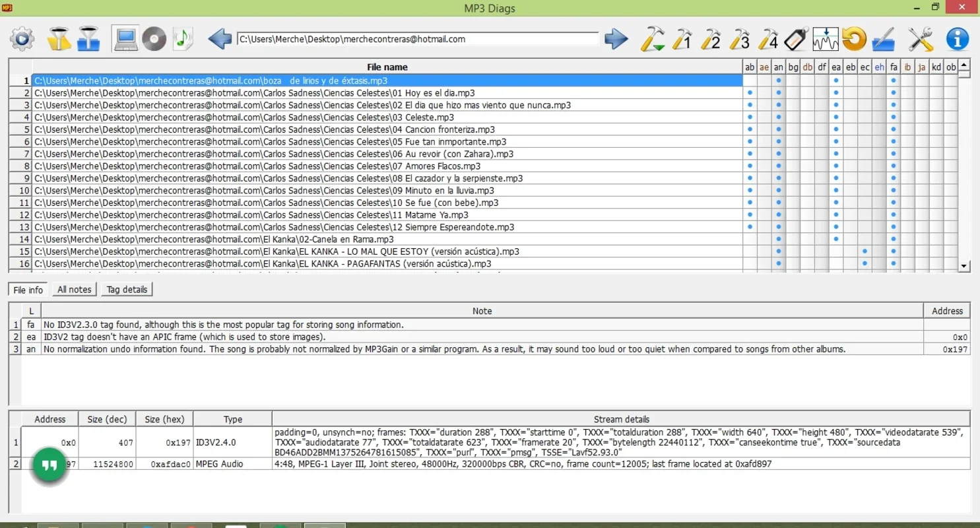Click the 11524800 size cell
The height and width of the screenshot is (528, 980).
[x=108, y=464]
